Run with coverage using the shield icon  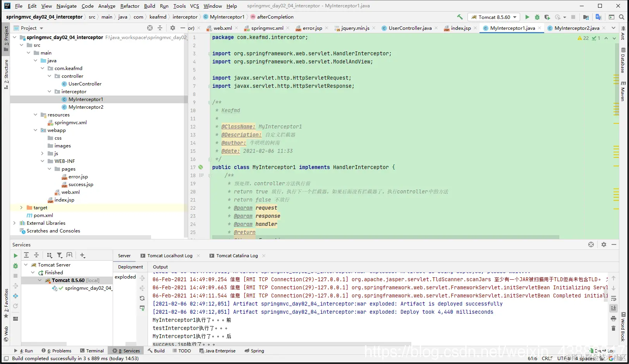pos(547,17)
